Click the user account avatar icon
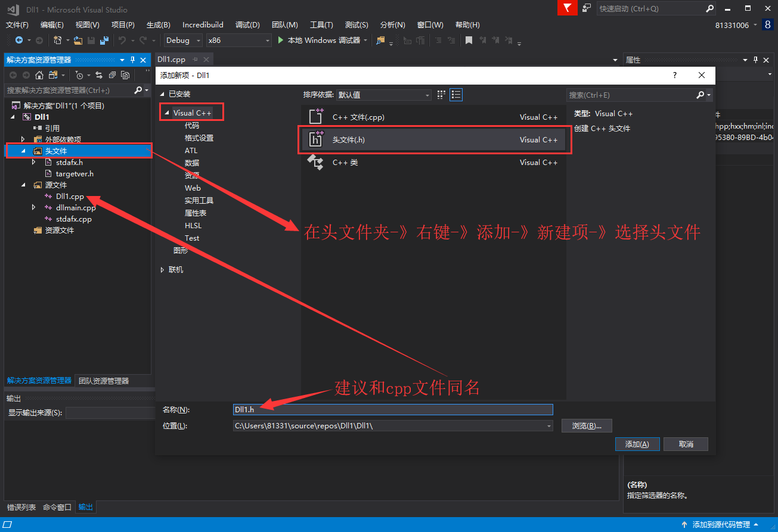Viewport: 778px width, 532px height. (768, 24)
